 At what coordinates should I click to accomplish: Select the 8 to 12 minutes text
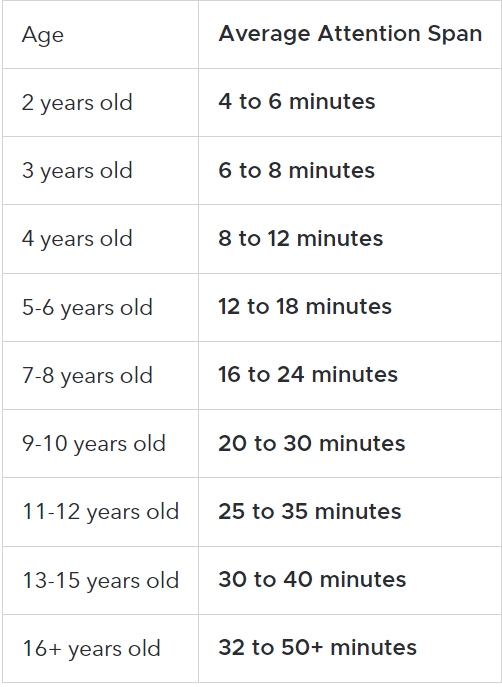point(301,238)
